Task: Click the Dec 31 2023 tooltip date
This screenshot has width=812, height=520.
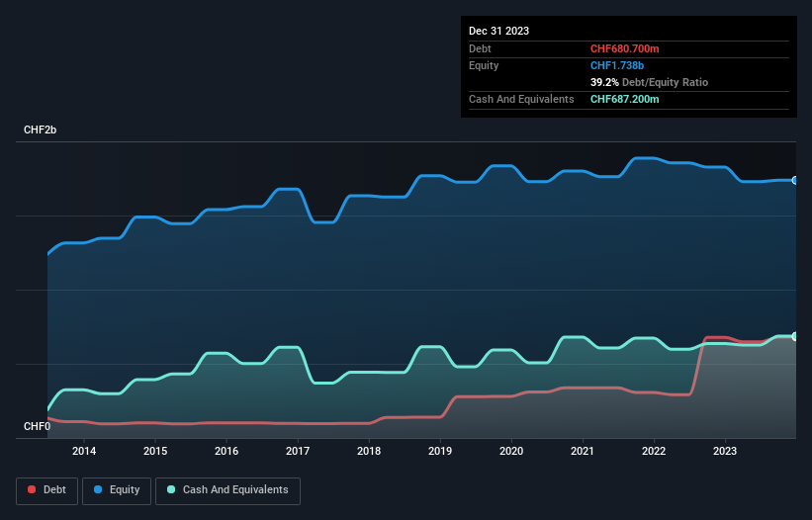Action: [x=498, y=31]
